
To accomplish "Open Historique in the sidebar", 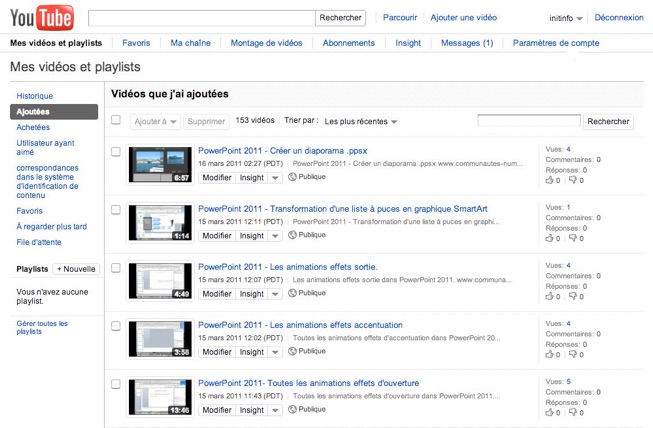I will [x=35, y=96].
